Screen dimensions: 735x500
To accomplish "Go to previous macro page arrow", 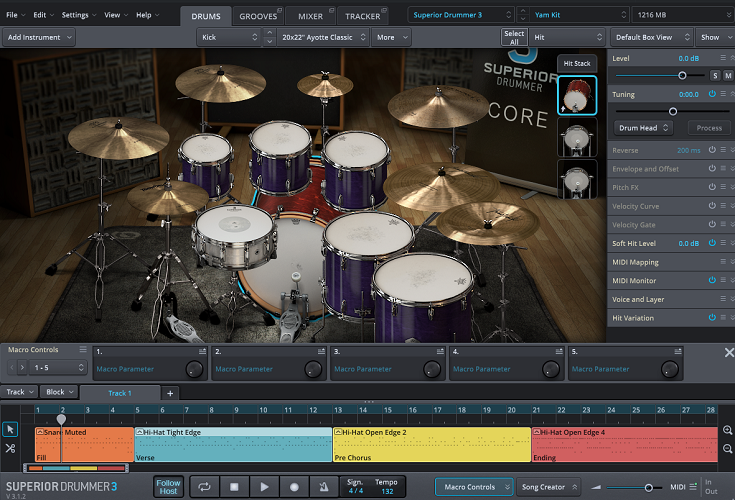I will [12, 367].
